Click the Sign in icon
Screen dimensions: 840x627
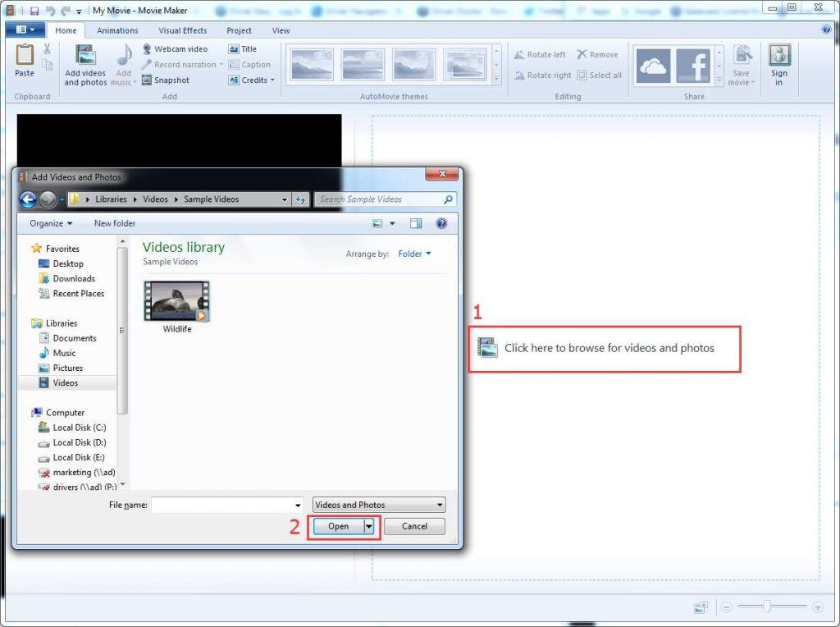pyautogui.click(x=779, y=55)
